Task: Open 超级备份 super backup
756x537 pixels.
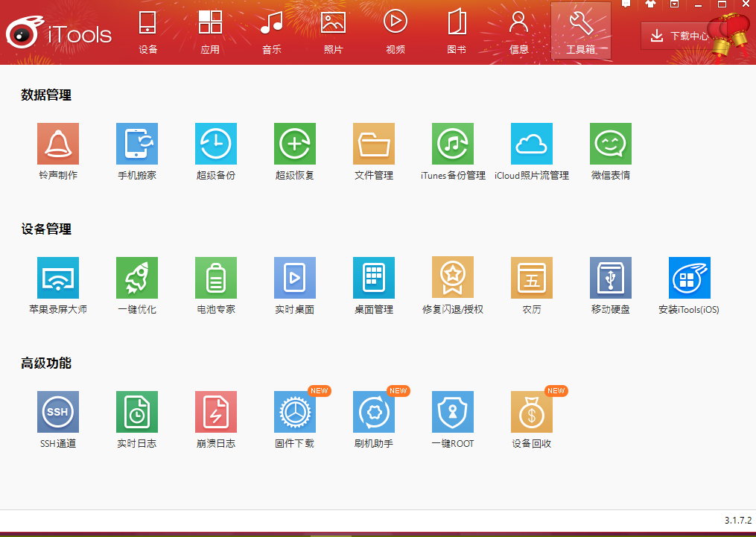Action: tap(216, 144)
